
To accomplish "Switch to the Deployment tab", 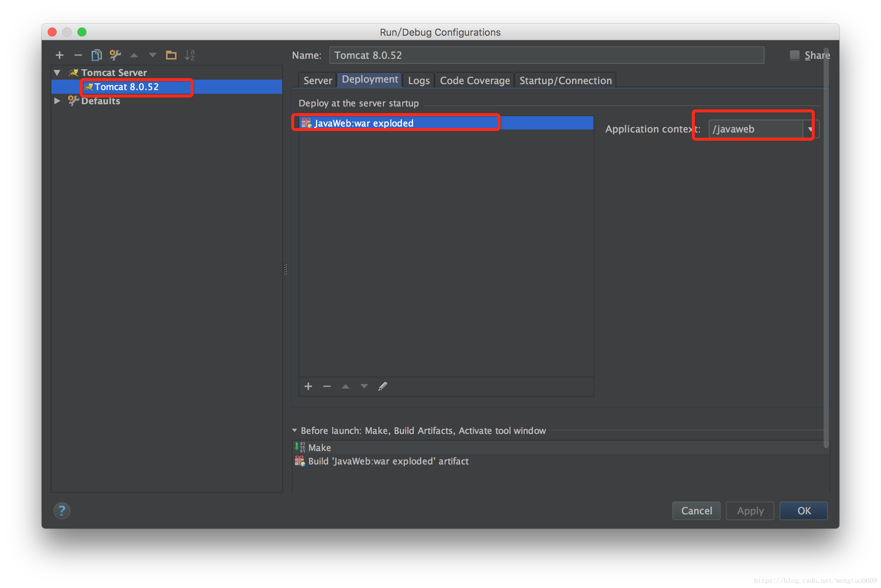I will click(370, 80).
